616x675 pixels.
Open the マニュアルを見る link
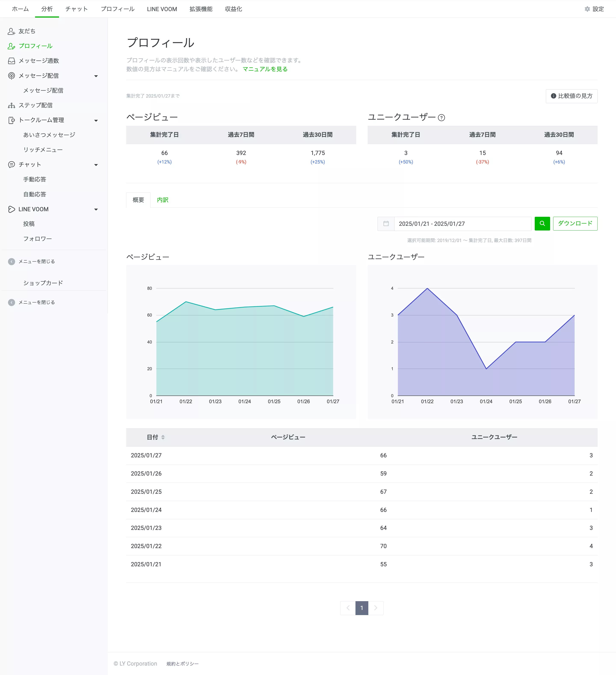click(265, 69)
